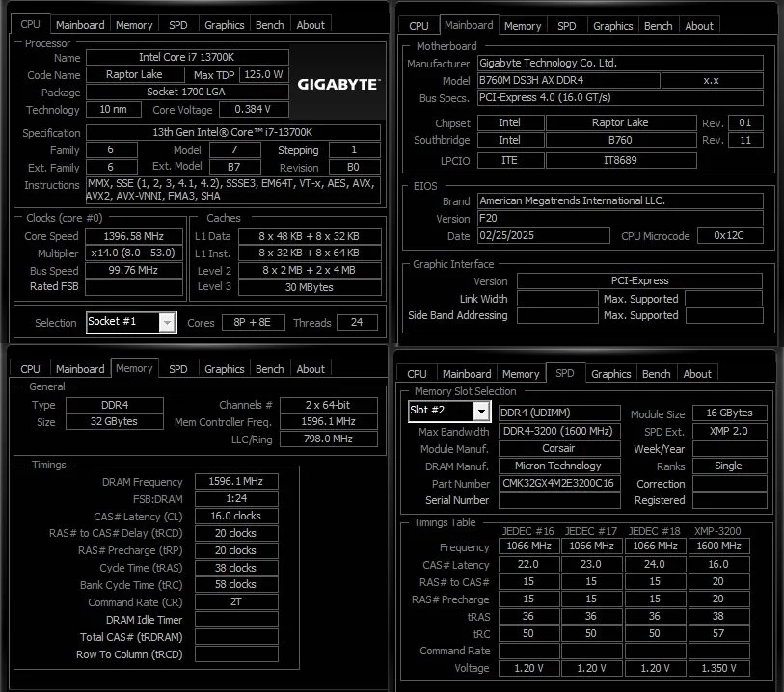784x692 pixels.
Task: Click the empty Rated FSB field
Action: coord(133,287)
